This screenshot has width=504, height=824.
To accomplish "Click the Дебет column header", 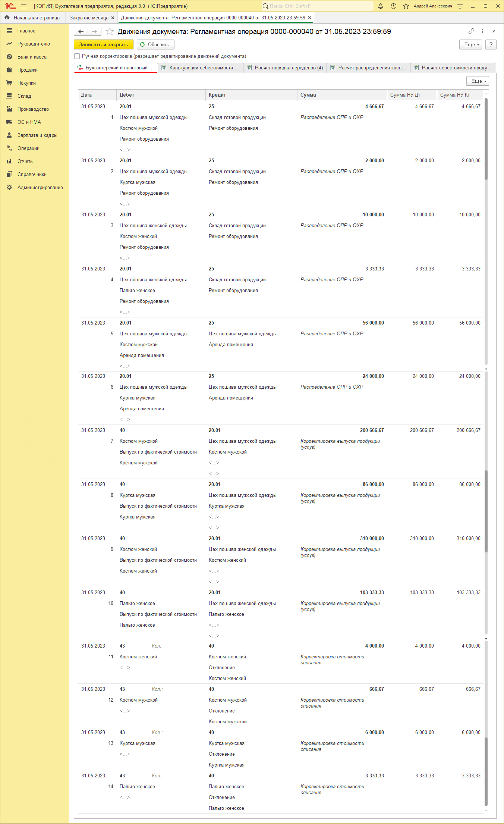I will pos(161,95).
